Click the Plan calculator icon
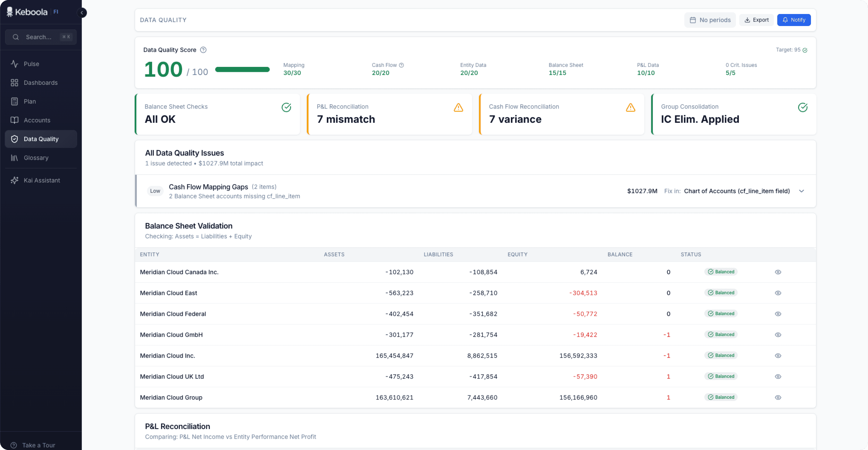 15,102
